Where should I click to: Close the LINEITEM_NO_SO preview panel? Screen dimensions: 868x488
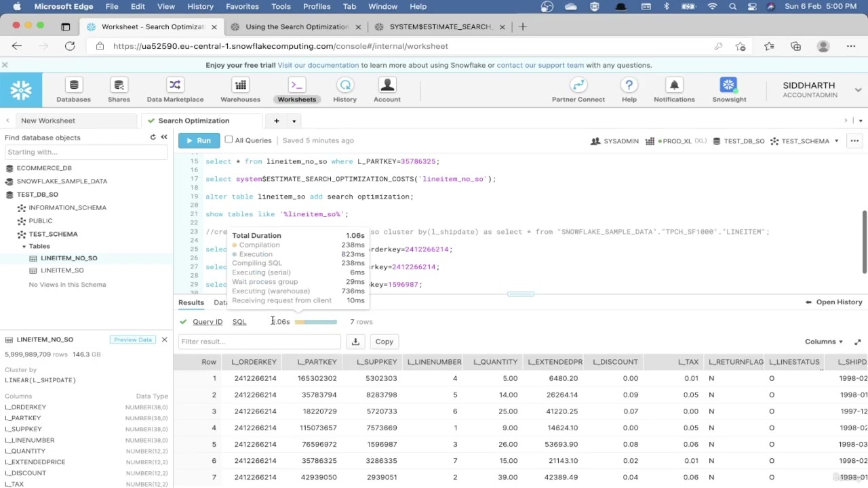click(164, 340)
